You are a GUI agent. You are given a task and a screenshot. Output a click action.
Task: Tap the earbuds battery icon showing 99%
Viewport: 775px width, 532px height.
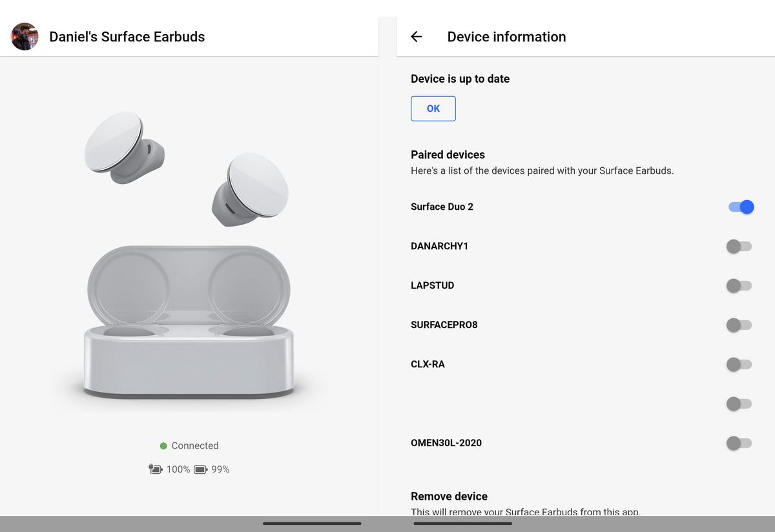(x=200, y=469)
